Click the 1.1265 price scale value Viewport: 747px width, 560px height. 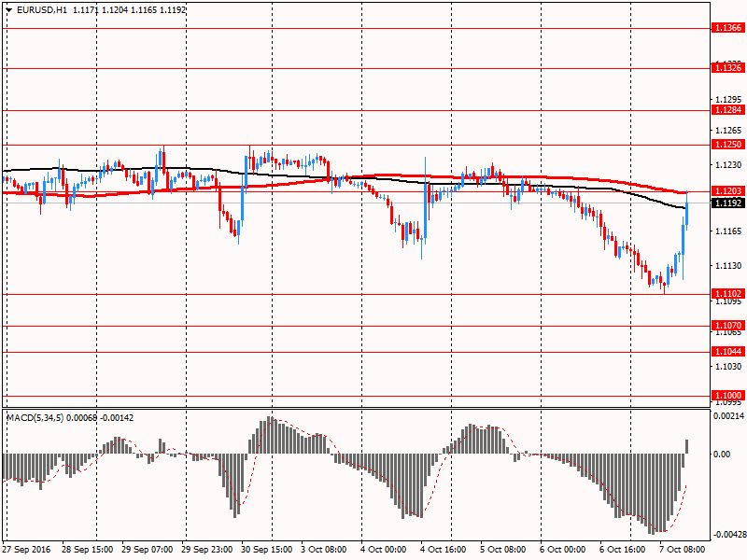pos(728,131)
